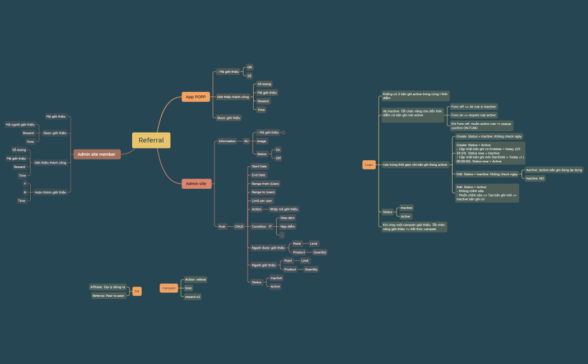Click the Func on => require rule active node
This screenshot has width=588, height=364.
pyautogui.click(x=474, y=115)
